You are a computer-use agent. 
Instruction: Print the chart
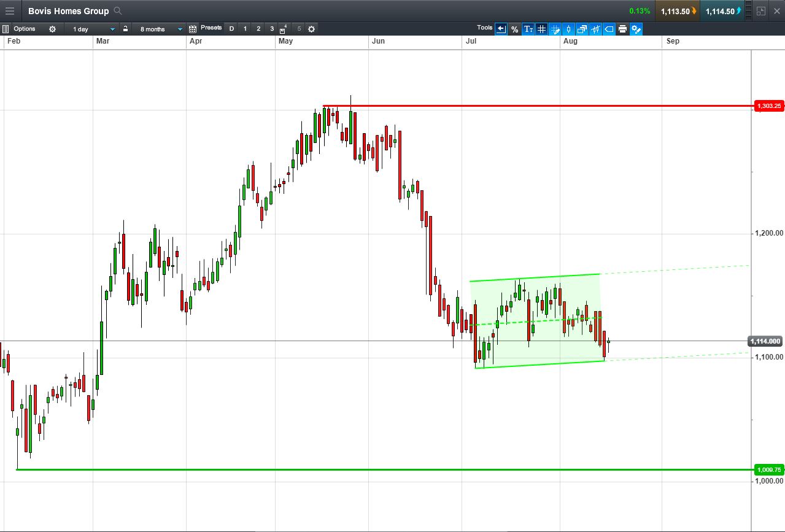click(x=622, y=29)
